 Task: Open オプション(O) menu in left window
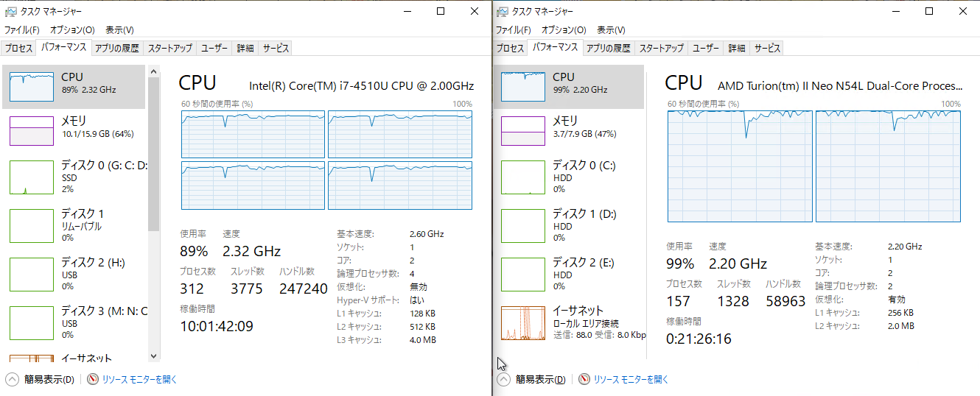tap(72, 30)
